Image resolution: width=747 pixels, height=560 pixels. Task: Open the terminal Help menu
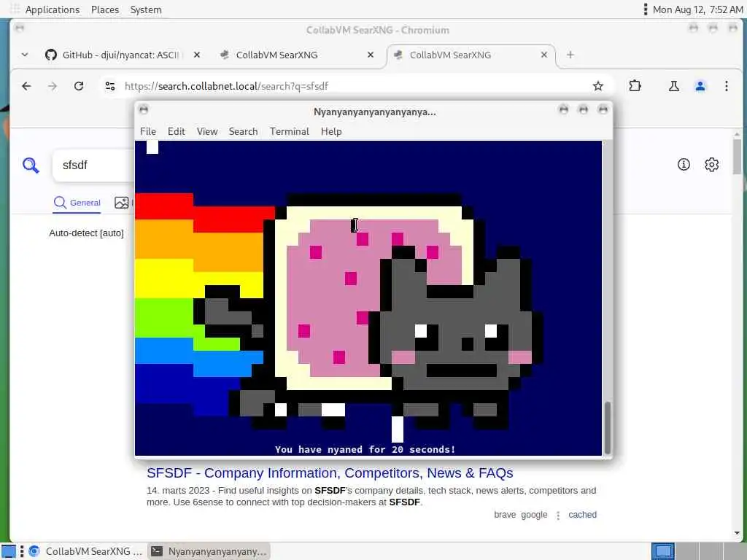pyautogui.click(x=331, y=131)
